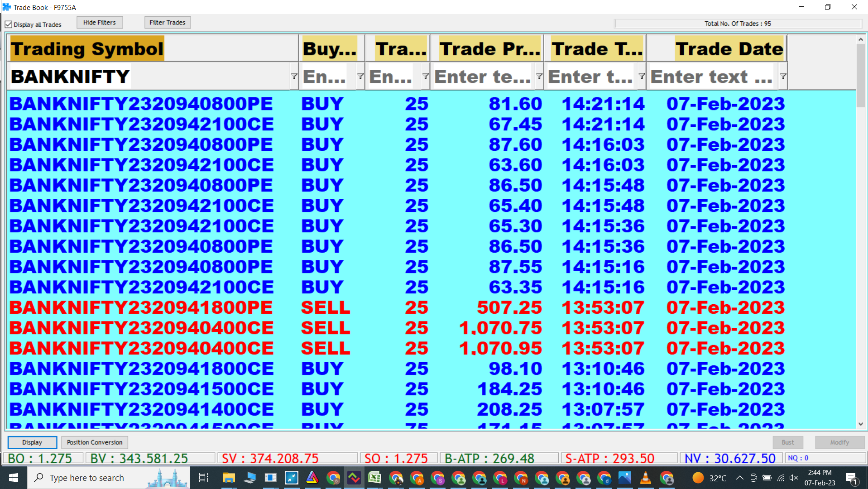Image resolution: width=868 pixels, height=489 pixels.
Task: Click the Hide Filters button
Action: tap(99, 23)
